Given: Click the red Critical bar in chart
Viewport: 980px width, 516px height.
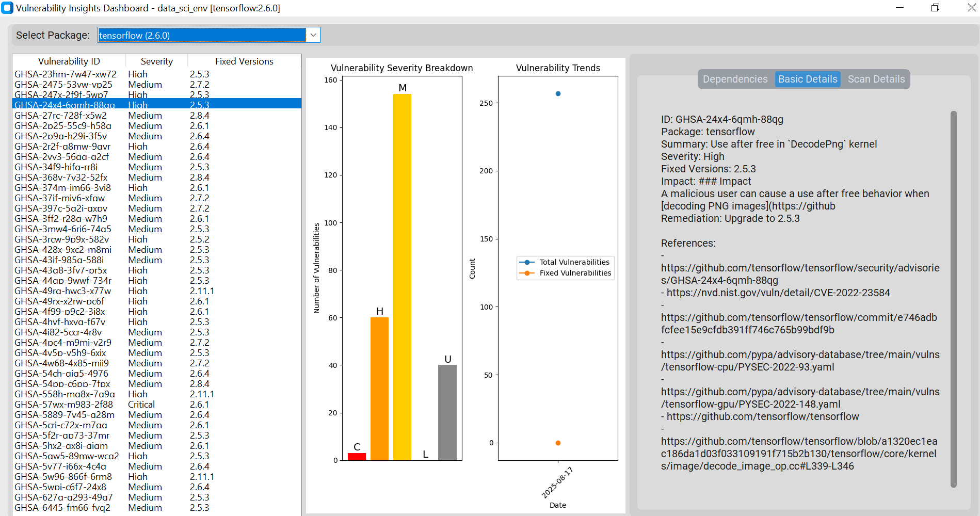Looking at the screenshot, I should click(357, 457).
